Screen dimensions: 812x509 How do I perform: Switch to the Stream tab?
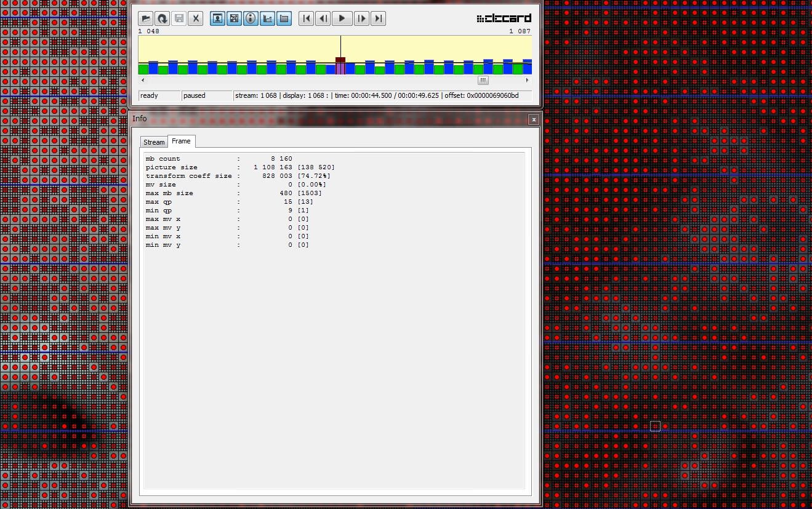(154, 142)
